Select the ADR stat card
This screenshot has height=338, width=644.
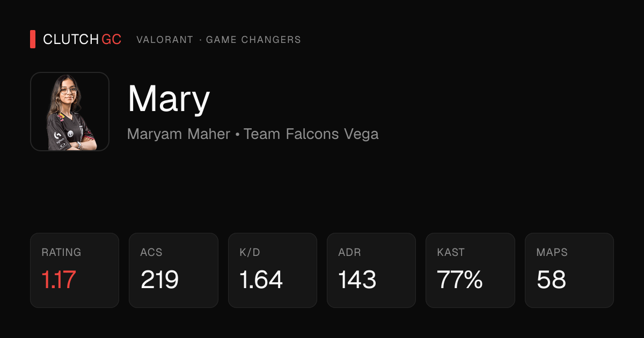[371, 270]
